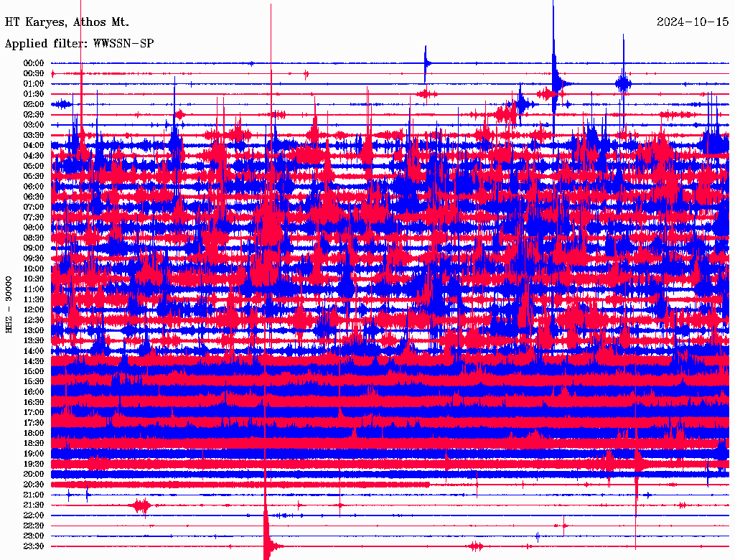This screenshot has height=560, width=735.
Task: Click the '05:30' time label
Action: [x=34, y=177]
